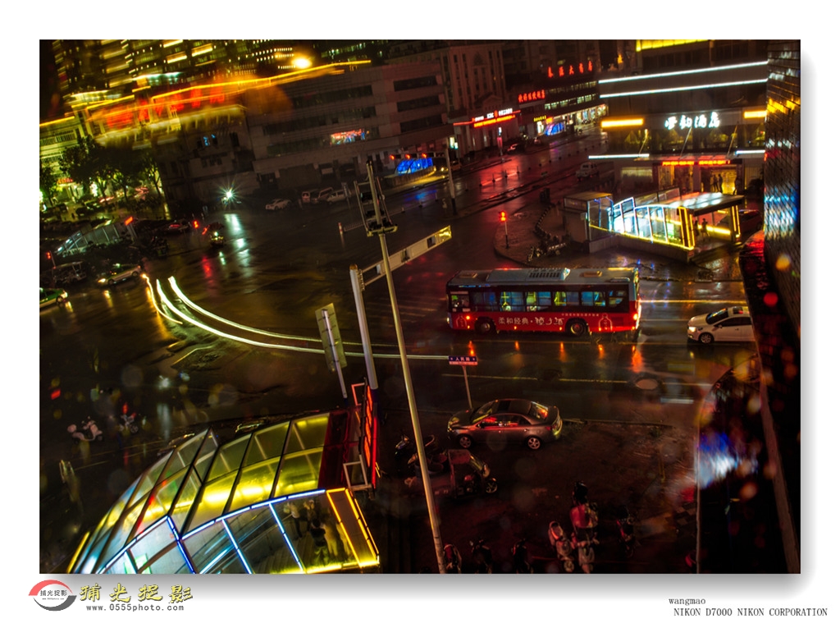This screenshot has height=637, width=840.
Task: Select the 'wangmao' author text
Action: click(x=687, y=601)
